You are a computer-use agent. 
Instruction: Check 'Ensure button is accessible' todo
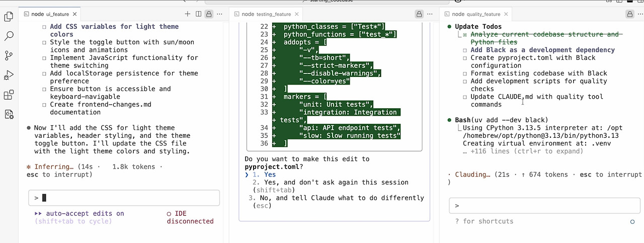pyautogui.click(x=45, y=89)
